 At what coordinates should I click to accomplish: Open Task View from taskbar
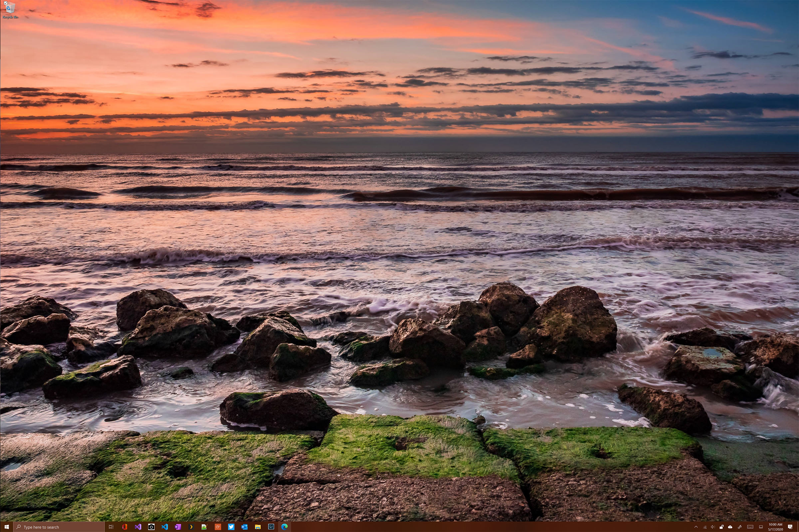coord(111,527)
